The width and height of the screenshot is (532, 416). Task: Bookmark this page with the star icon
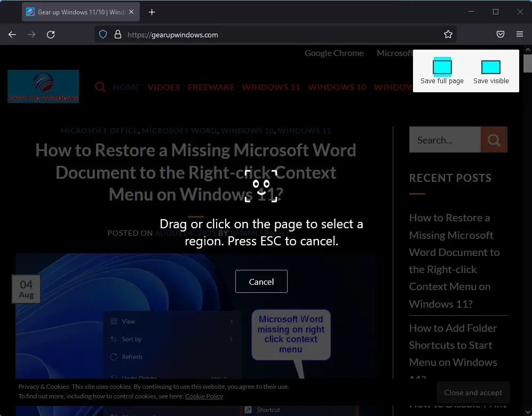tap(448, 34)
